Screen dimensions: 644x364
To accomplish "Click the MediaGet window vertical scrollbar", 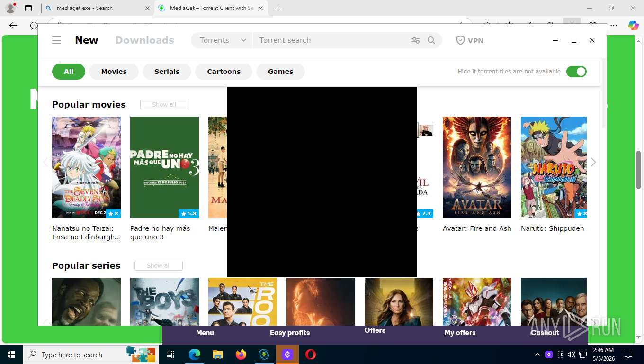I will pyautogui.click(x=604, y=93).
